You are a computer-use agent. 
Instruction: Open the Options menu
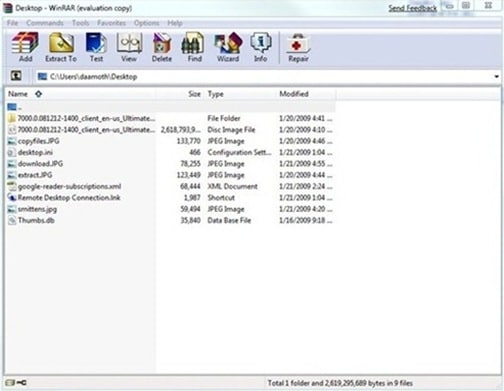click(x=146, y=23)
